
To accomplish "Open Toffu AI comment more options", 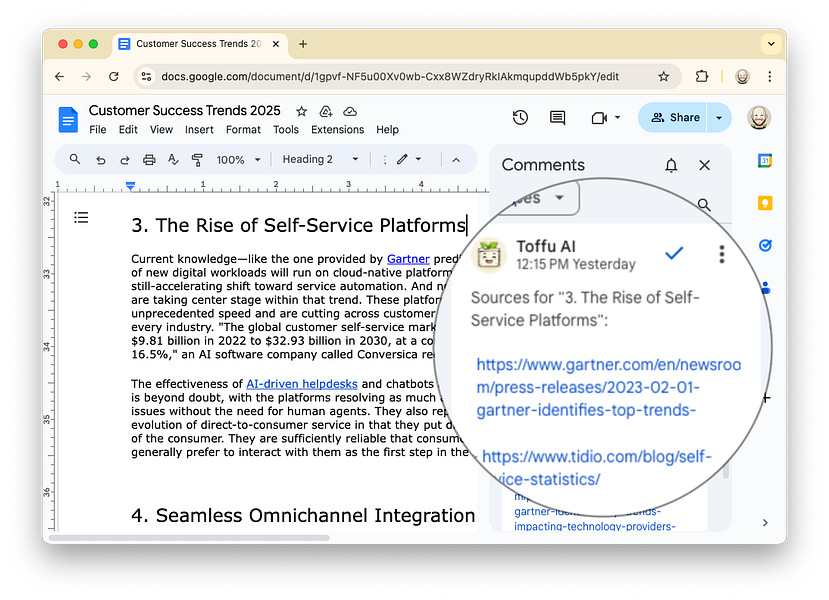I will (x=722, y=254).
